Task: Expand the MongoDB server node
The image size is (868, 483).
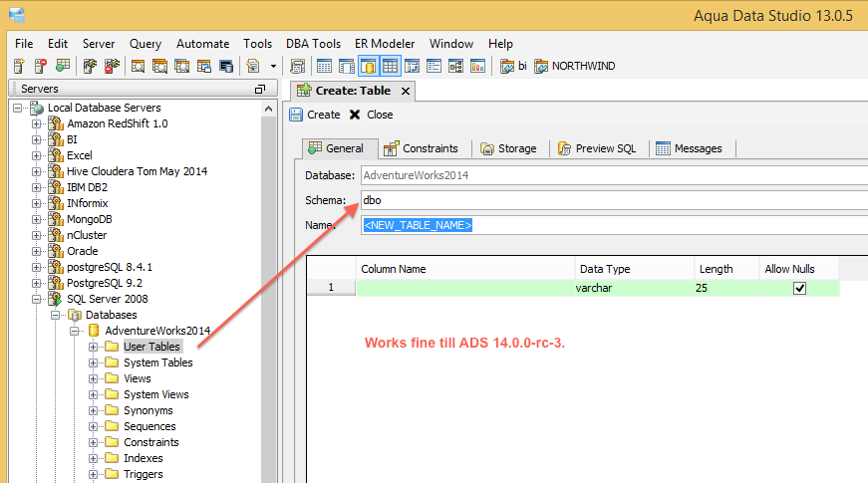Action: pyautogui.click(x=36, y=220)
